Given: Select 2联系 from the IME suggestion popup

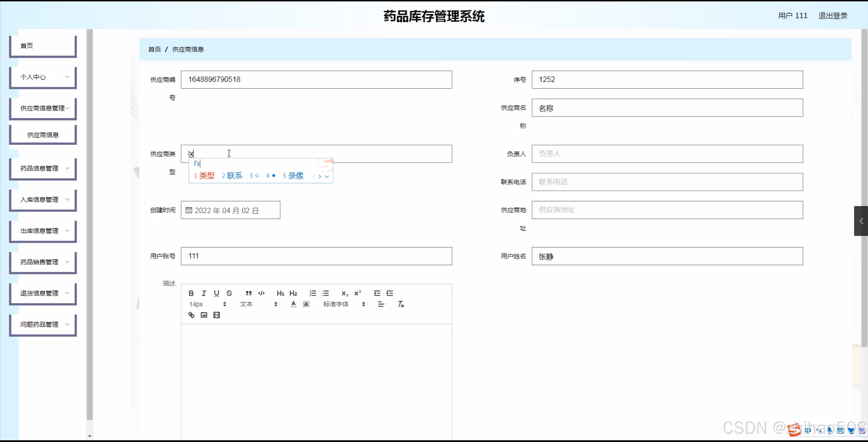Looking at the screenshot, I should point(232,176).
